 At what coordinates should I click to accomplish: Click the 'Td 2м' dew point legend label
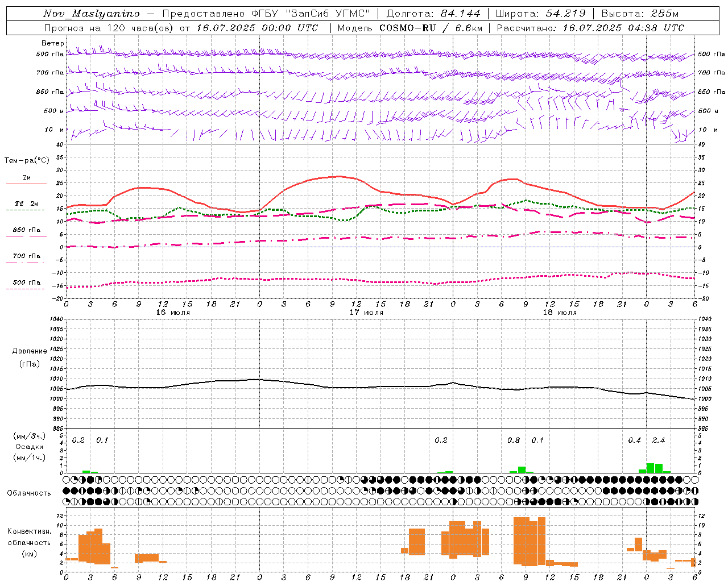(x=27, y=203)
